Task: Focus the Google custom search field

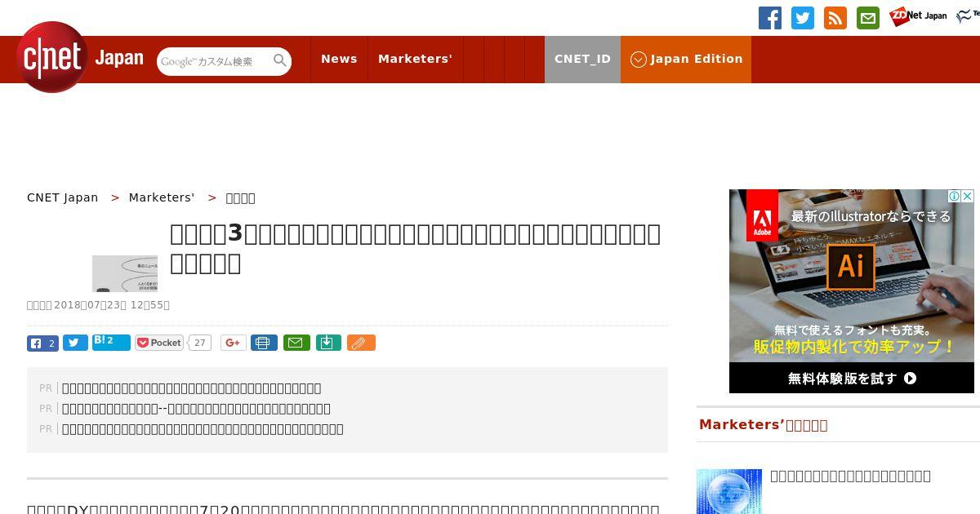Action: click(x=214, y=61)
